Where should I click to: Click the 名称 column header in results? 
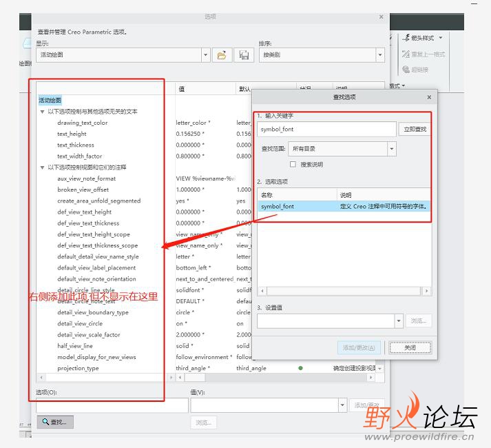click(x=297, y=195)
